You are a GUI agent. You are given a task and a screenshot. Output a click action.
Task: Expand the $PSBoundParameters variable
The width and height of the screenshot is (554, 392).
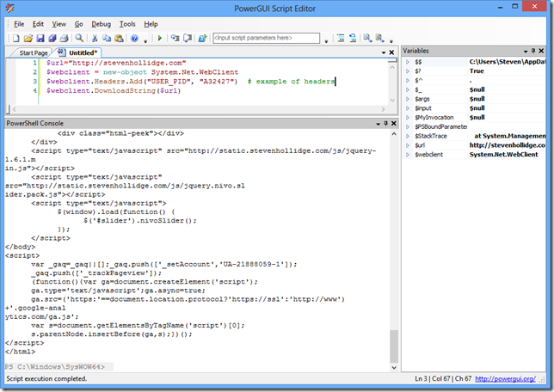pos(408,126)
